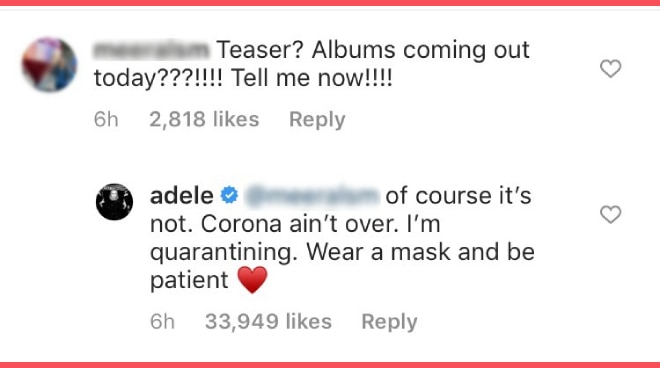Viewport: 660px width, 368px height.
Task: Select the text "Wear a mask and be"
Action: [420, 252]
